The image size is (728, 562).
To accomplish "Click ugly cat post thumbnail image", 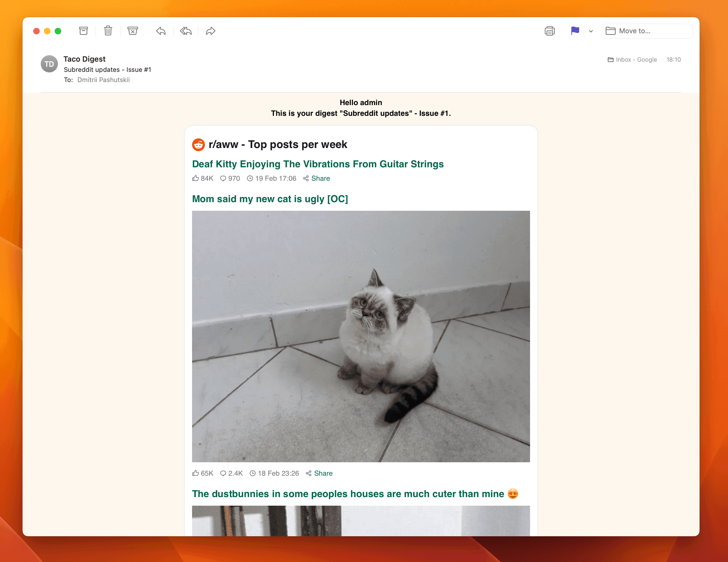I will [x=361, y=337].
